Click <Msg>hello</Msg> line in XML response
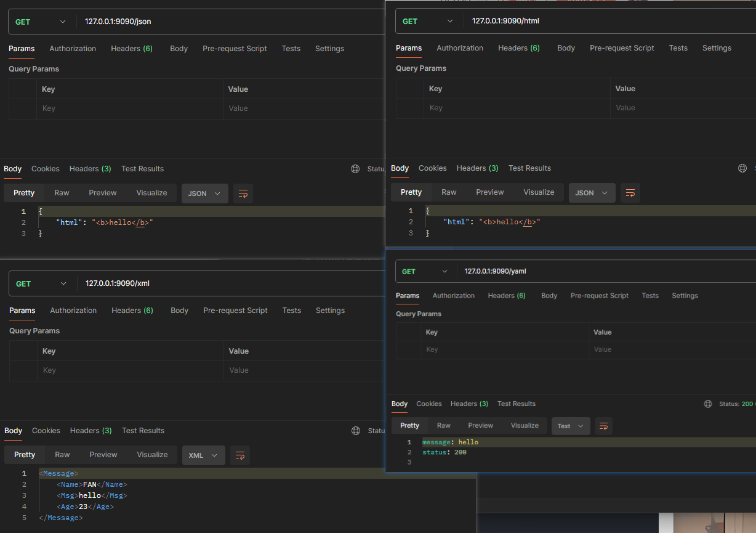The width and height of the screenshot is (756, 533). pos(92,495)
